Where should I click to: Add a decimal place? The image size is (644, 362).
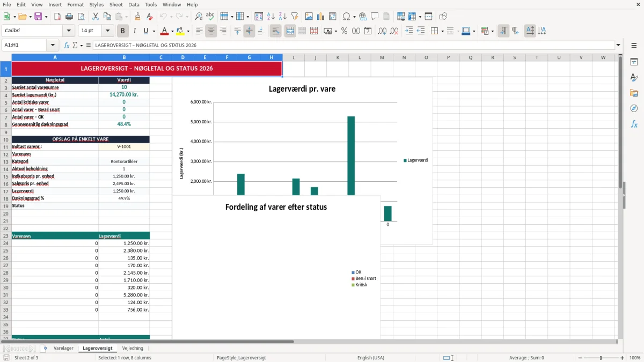(x=383, y=31)
